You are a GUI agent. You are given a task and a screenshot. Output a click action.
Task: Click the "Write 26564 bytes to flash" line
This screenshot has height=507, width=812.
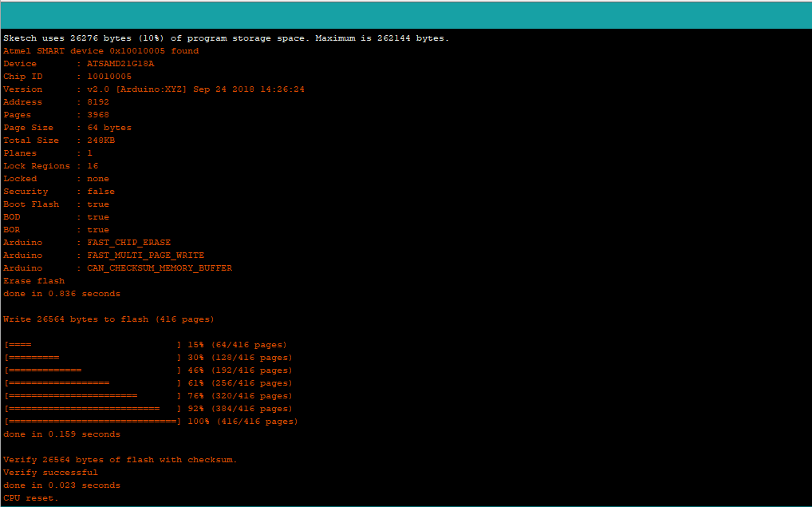[108, 319]
